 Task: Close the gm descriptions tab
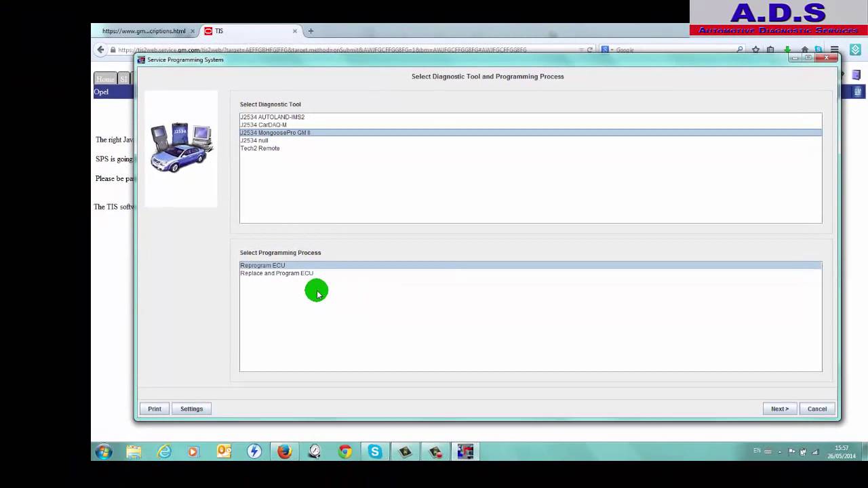[193, 30]
